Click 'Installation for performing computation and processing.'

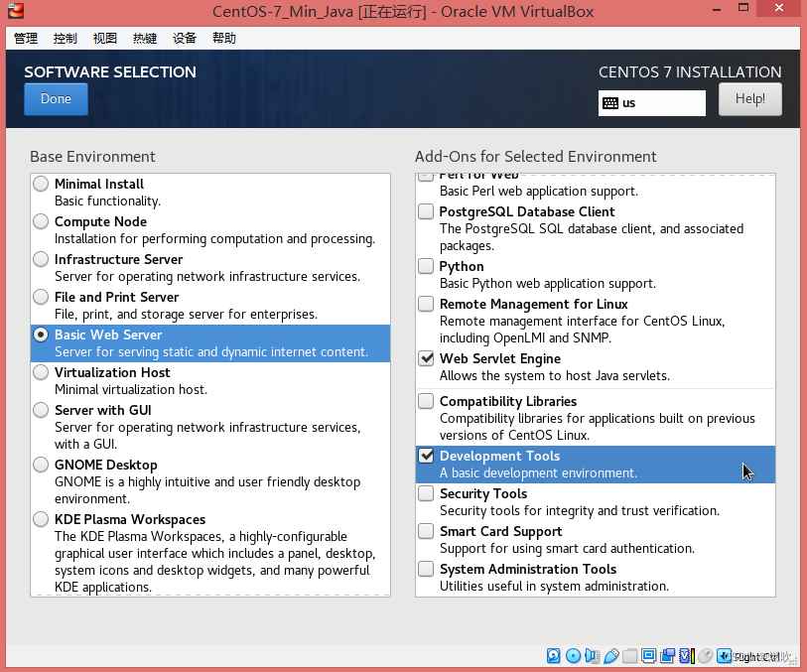[215, 239]
